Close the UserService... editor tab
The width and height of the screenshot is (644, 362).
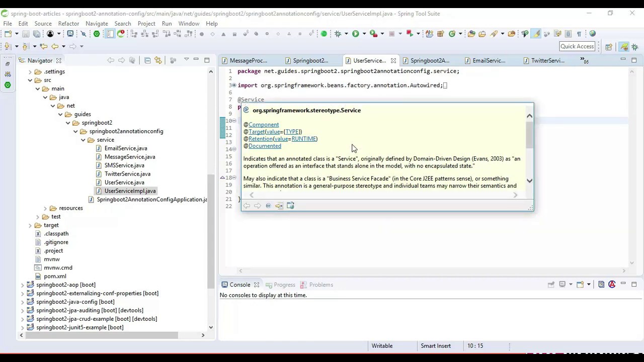pyautogui.click(x=393, y=60)
